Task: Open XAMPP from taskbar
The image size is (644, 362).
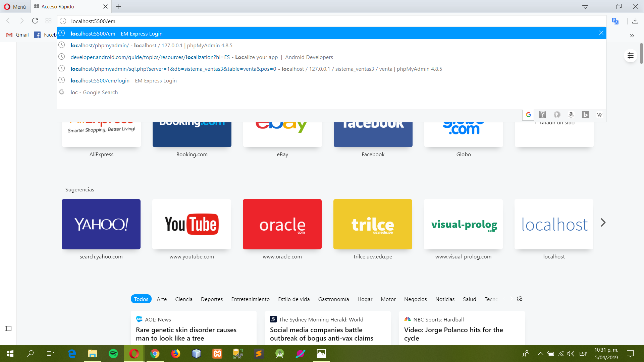Action: click(217, 354)
